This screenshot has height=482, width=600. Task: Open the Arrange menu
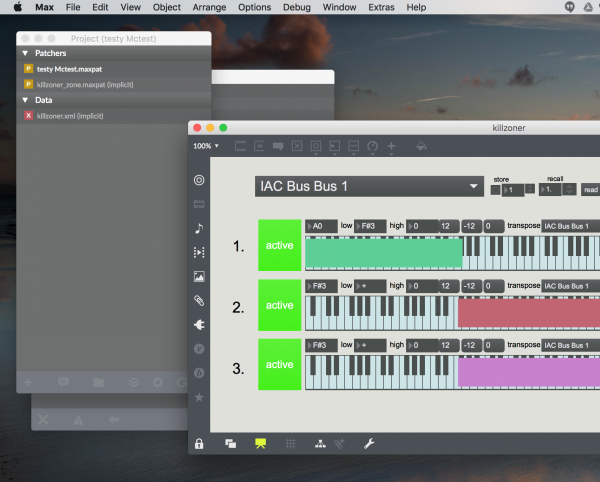click(x=209, y=7)
